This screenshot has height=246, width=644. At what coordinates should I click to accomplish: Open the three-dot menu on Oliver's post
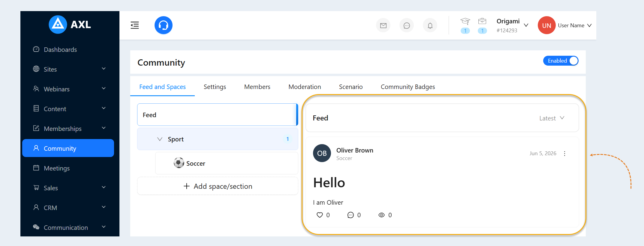point(564,153)
